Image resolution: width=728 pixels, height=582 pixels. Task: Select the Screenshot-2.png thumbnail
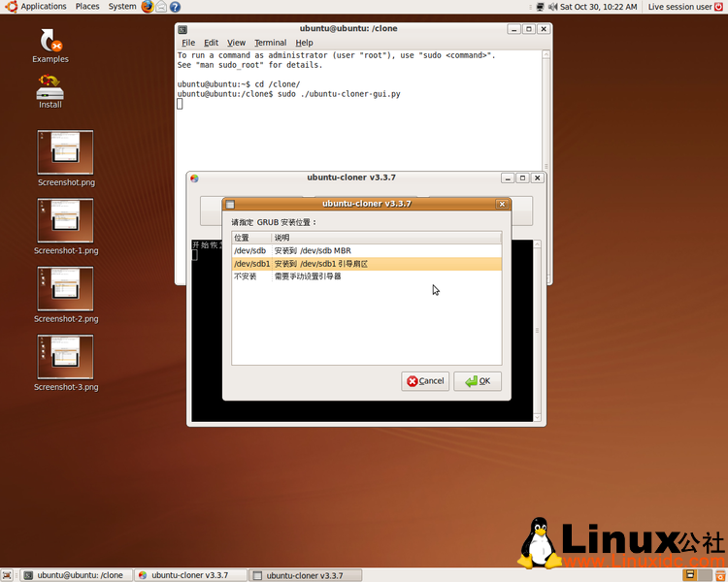(65, 289)
